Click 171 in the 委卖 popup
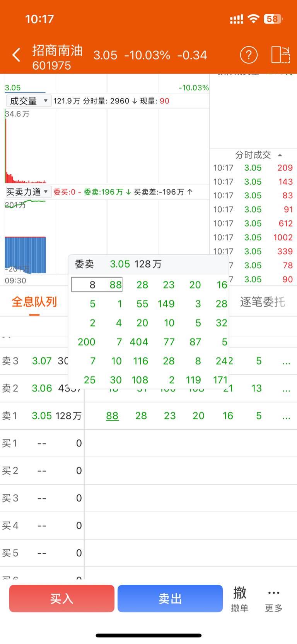Viewport: 297px width, 644px height. click(220, 380)
